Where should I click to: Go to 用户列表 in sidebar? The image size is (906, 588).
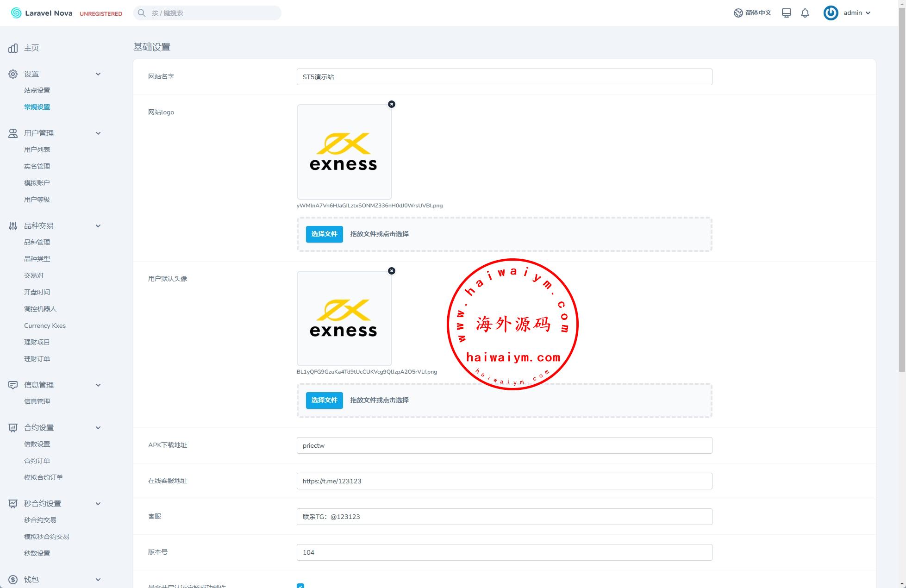click(x=37, y=150)
